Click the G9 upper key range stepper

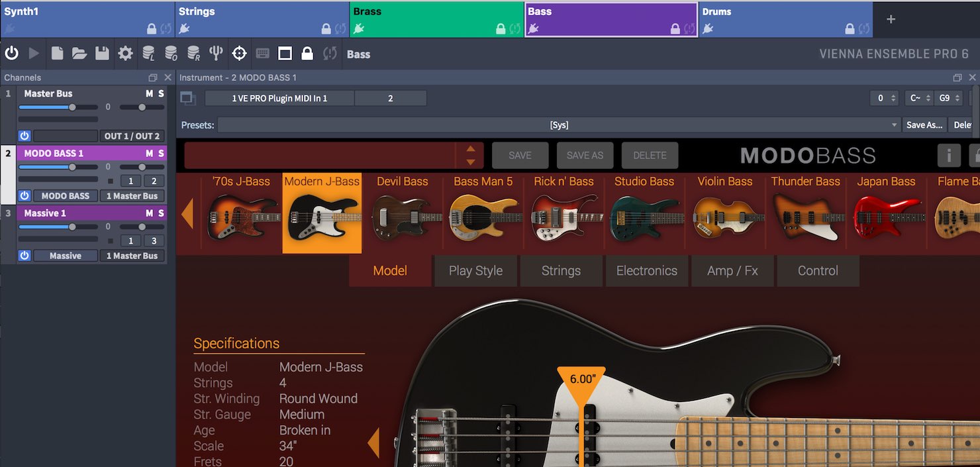[x=949, y=98]
